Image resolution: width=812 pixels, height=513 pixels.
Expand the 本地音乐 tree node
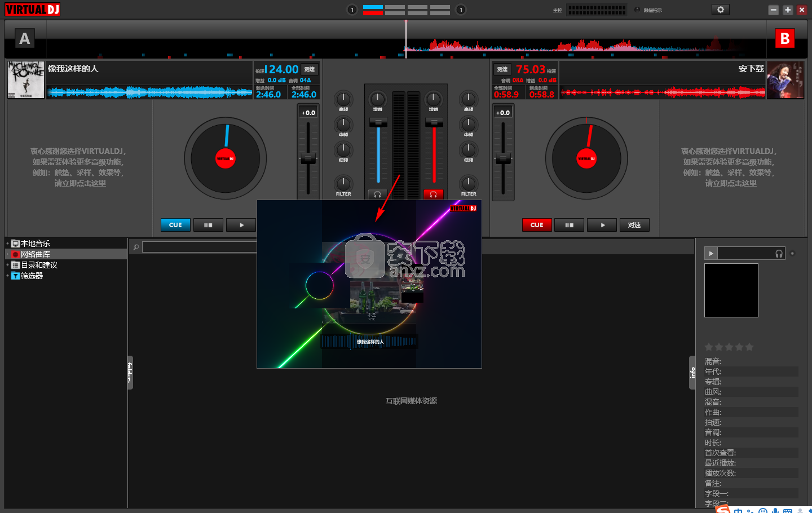point(7,244)
